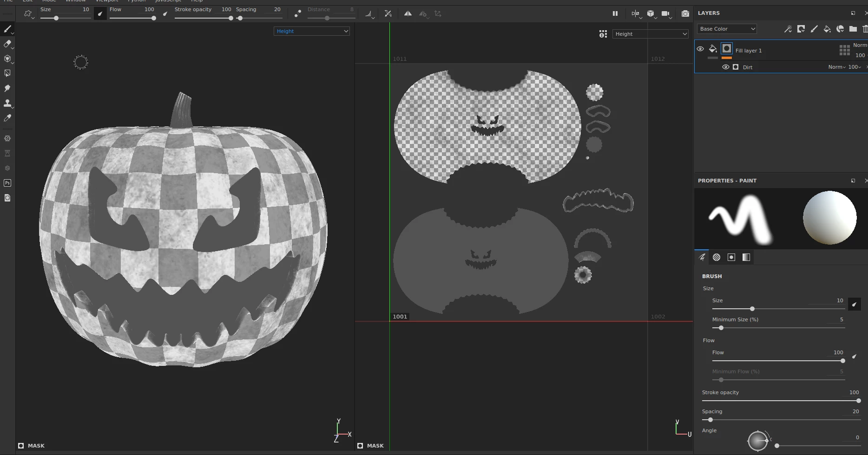This screenshot has height=455, width=868.
Task: Click the 2D view display settings icon
Action: tap(603, 34)
